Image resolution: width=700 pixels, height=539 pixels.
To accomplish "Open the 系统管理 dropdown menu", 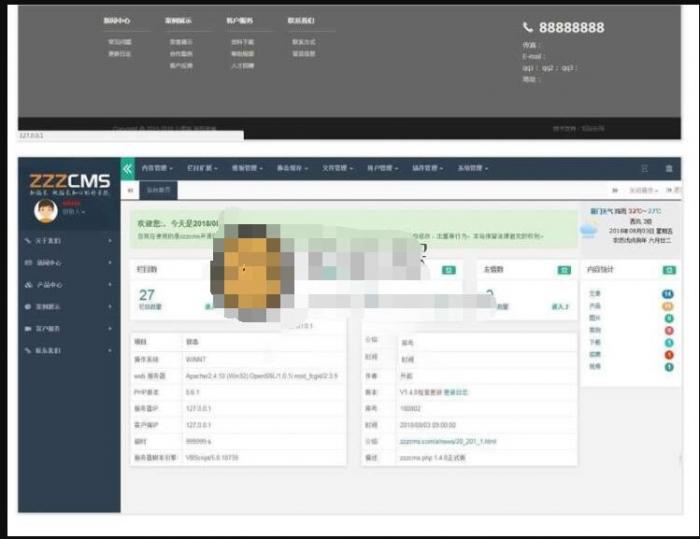I will coord(472,169).
